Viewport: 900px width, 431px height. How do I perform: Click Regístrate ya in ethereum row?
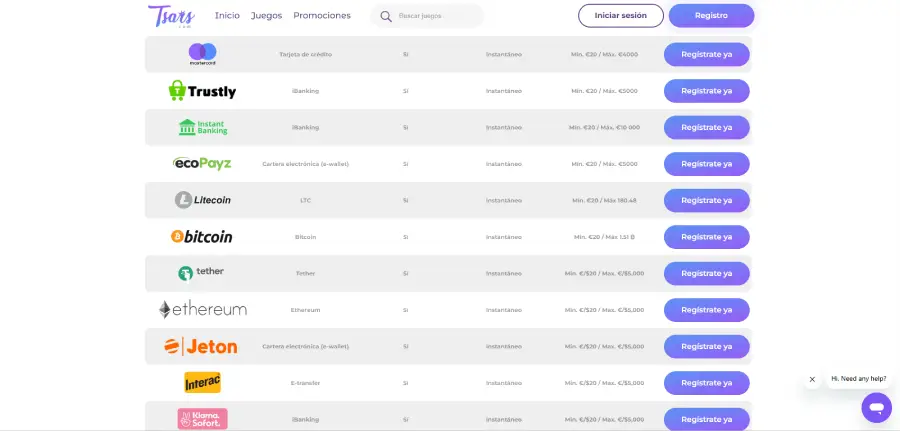[707, 310]
